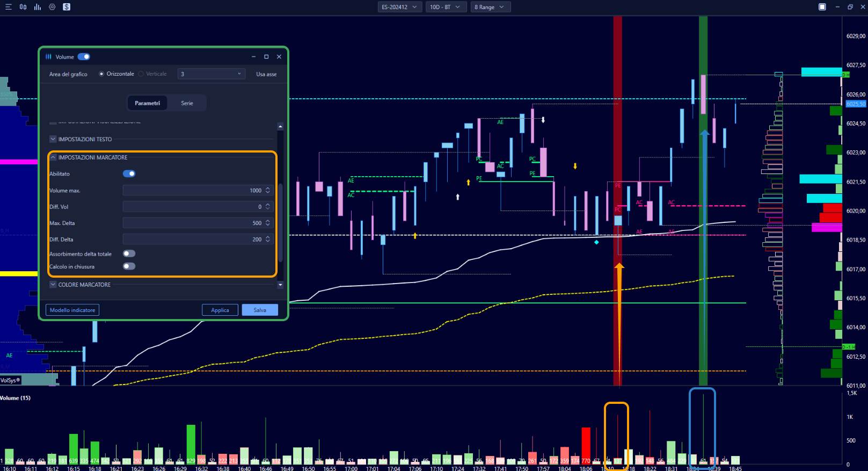Toggle the Volume indicator switch off
Image resolution: width=868 pixels, height=471 pixels.
pos(84,56)
